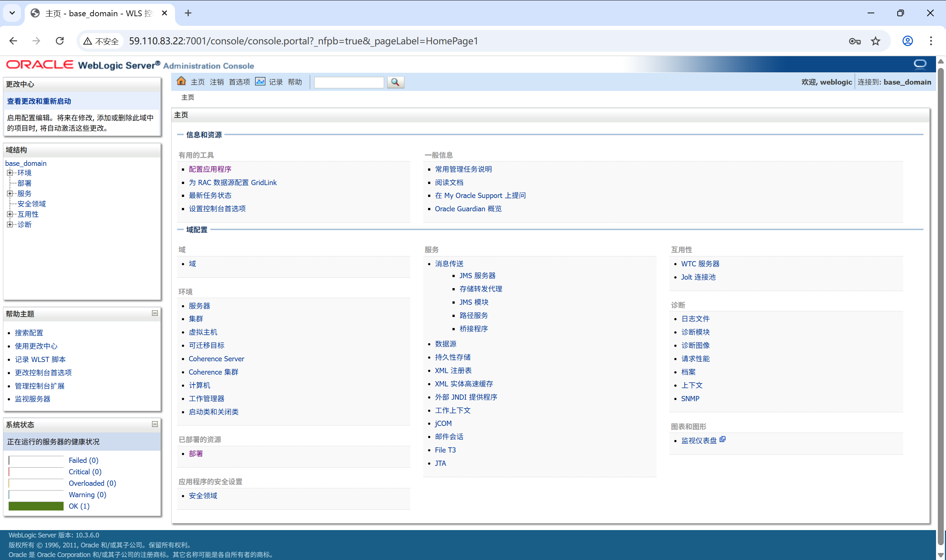Bookmark this page with the star icon
This screenshot has height=560, width=946.
[x=875, y=41]
